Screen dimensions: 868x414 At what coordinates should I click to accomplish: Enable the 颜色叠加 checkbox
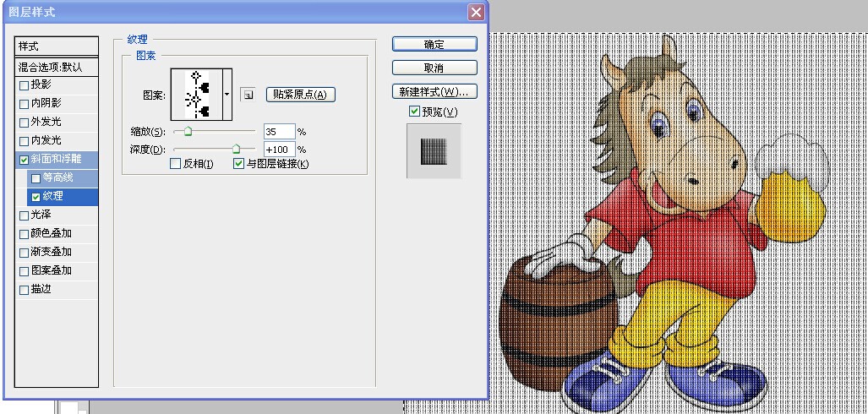24,234
